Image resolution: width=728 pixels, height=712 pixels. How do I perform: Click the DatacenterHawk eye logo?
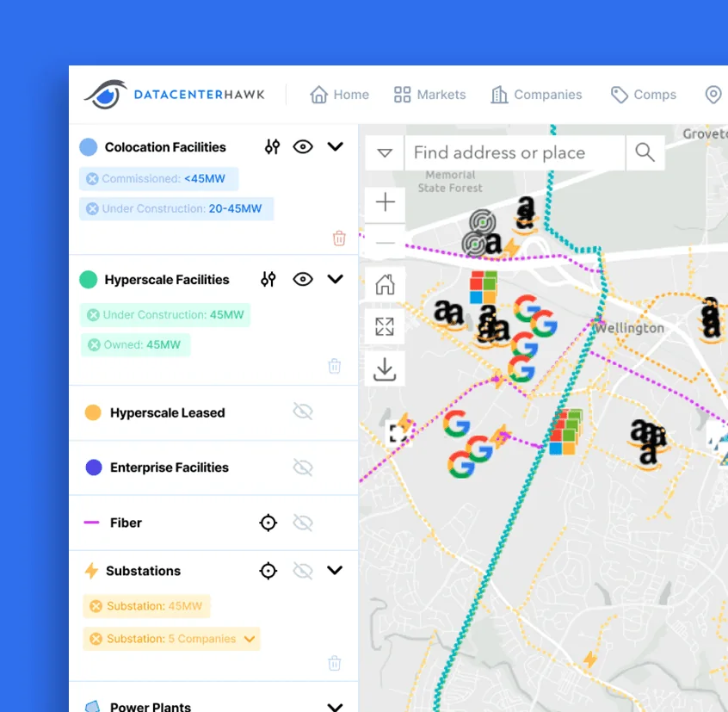tap(106, 95)
